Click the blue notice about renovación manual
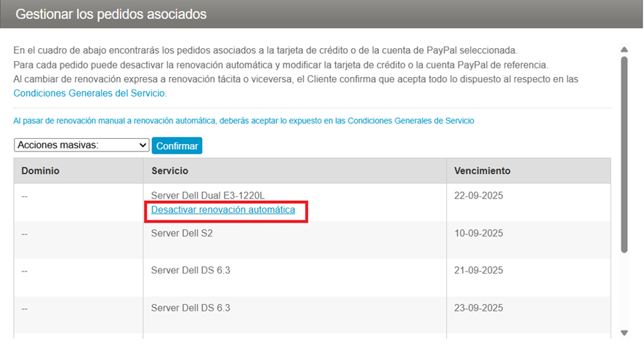 click(x=243, y=121)
